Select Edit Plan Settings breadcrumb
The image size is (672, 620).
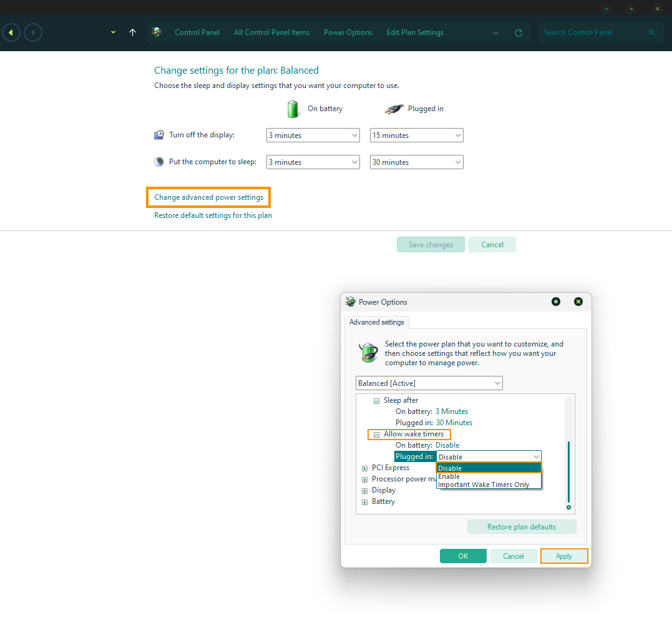coord(415,32)
